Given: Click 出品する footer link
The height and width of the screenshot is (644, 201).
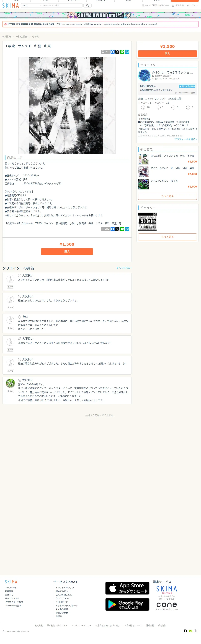Looking at the screenshot, I should point(9,595).
